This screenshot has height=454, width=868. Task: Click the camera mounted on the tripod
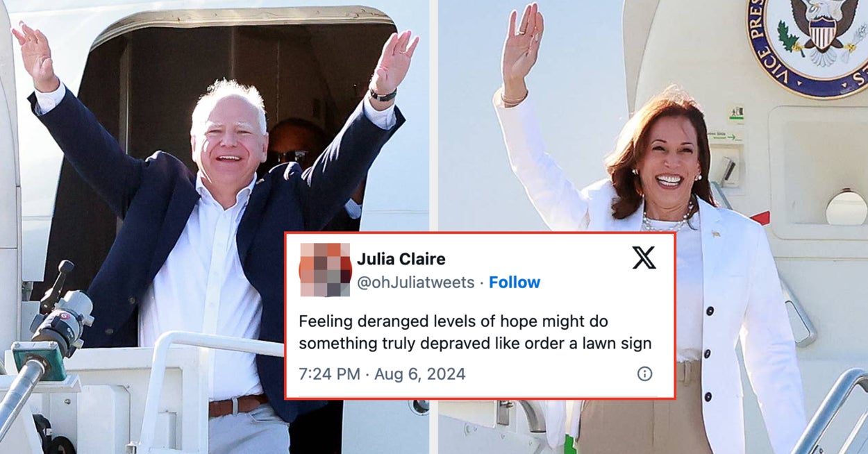(63, 314)
